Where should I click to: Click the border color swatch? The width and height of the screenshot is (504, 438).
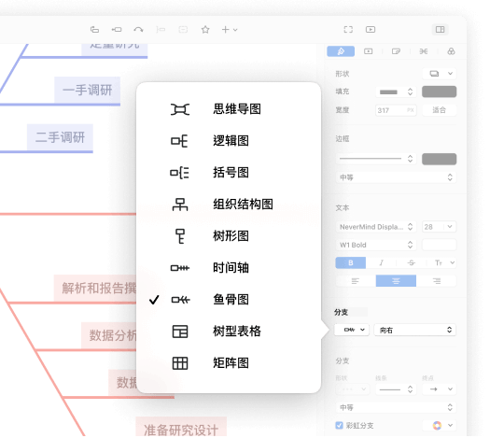coord(439,159)
